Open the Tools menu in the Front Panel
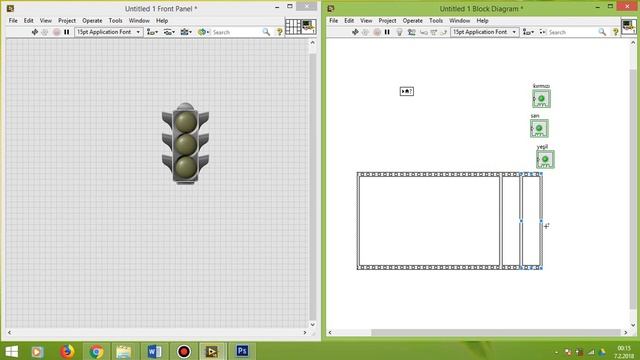This screenshot has height=360, width=640. (116, 20)
